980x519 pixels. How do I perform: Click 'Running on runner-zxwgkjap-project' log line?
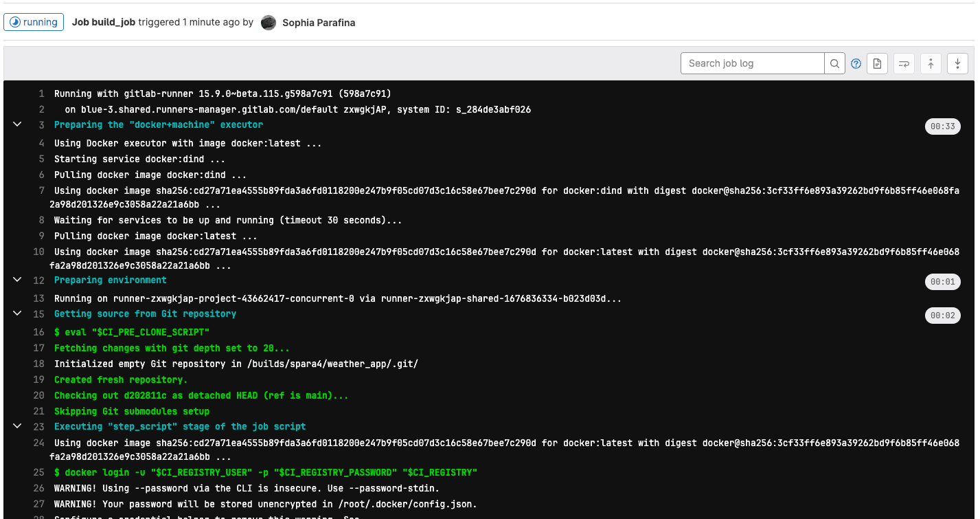(x=338, y=299)
